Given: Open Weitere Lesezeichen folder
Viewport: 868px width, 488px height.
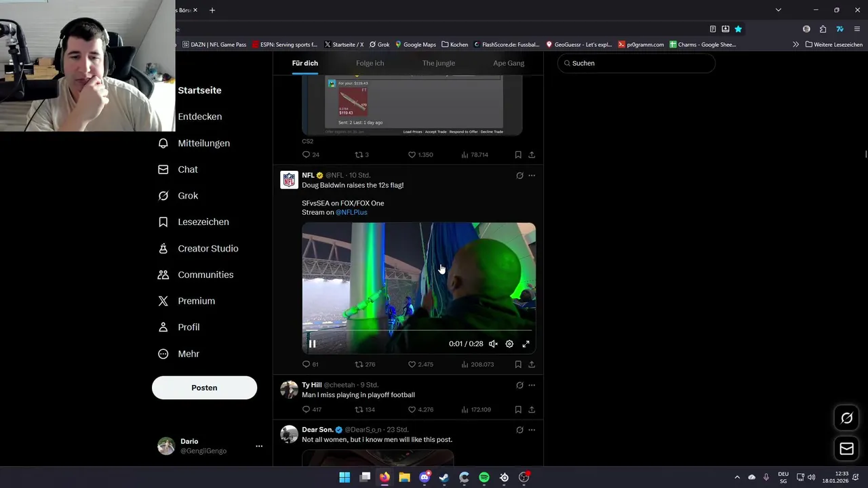Looking at the screenshot, I should (834, 45).
